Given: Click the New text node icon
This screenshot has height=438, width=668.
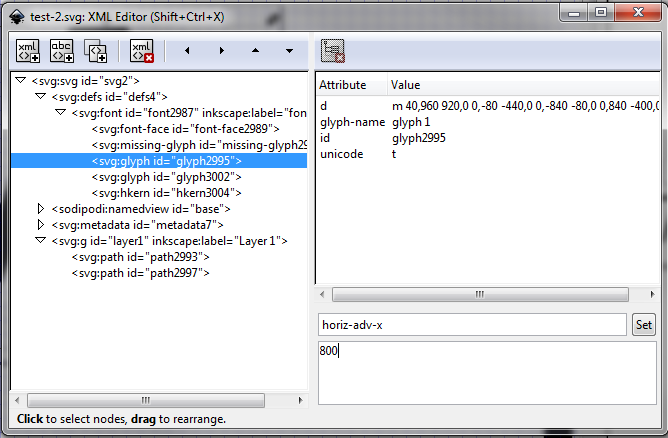Looking at the screenshot, I should 62,50.
